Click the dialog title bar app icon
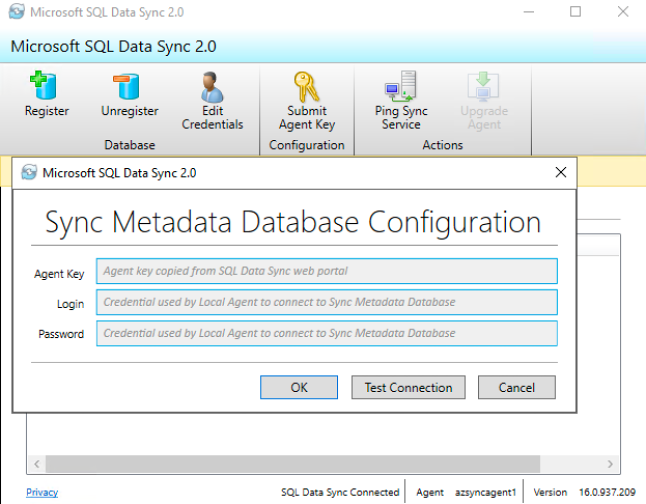Screen dimensions: 646x504 [x=29, y=172]
